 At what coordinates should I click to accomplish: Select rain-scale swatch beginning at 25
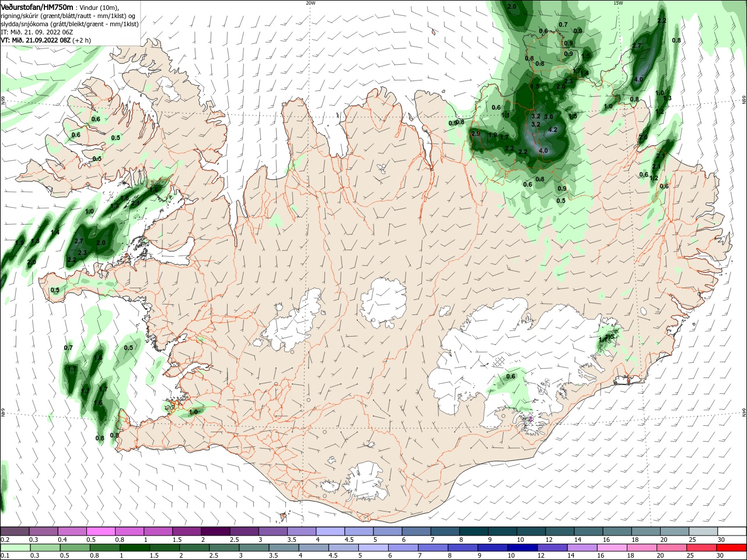701,548
